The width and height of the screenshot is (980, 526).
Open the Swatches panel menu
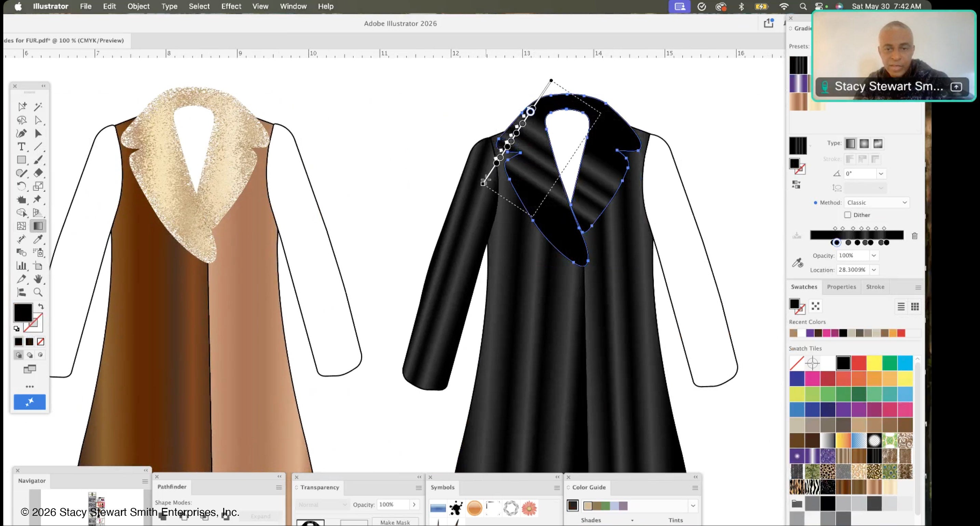[x=918, y=287]
